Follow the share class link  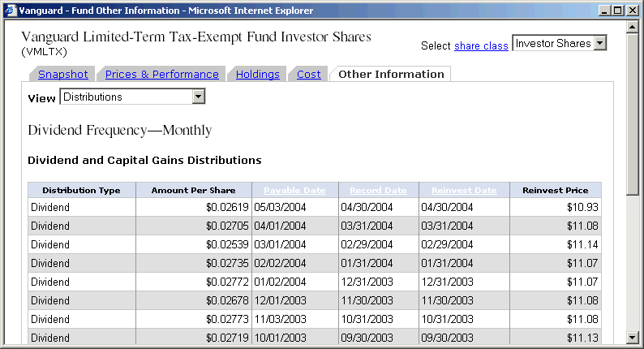481,45
